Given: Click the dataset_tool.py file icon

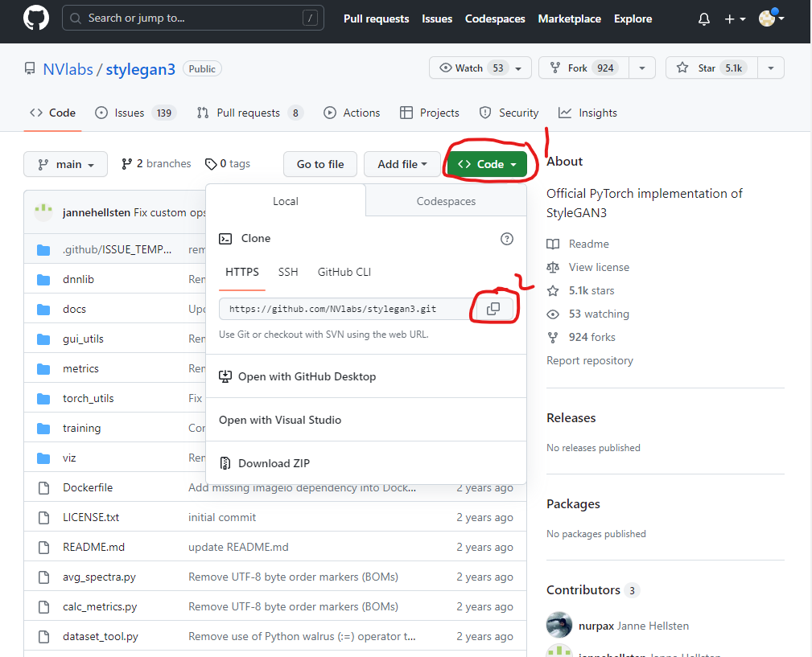Looking at the screenshot, I should (44, 636).
